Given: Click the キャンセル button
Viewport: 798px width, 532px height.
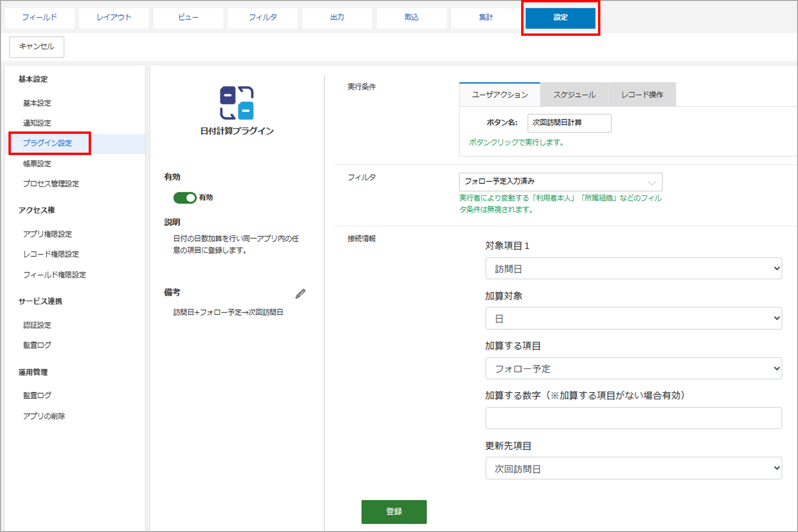Looking at the screenshot, I should [x=37, y=47].
